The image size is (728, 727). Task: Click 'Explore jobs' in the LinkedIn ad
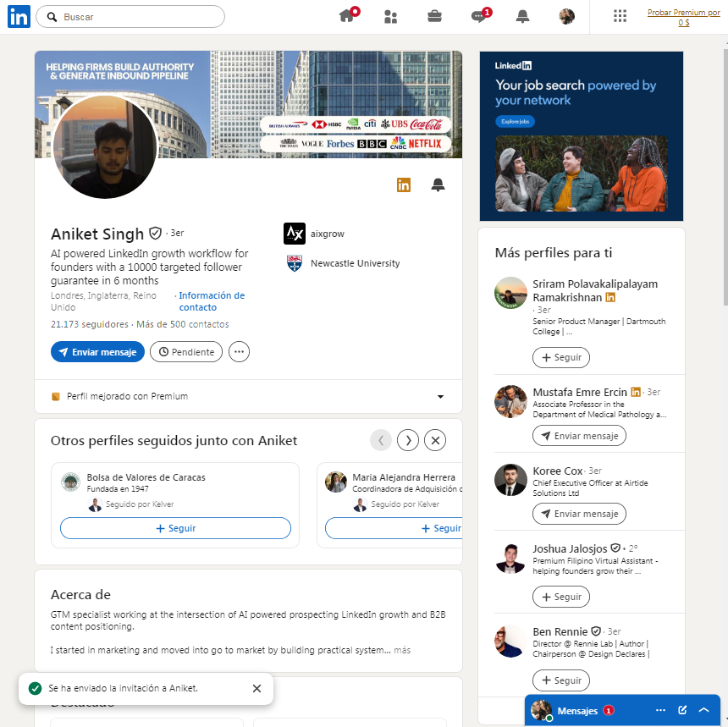click(515, 122)
